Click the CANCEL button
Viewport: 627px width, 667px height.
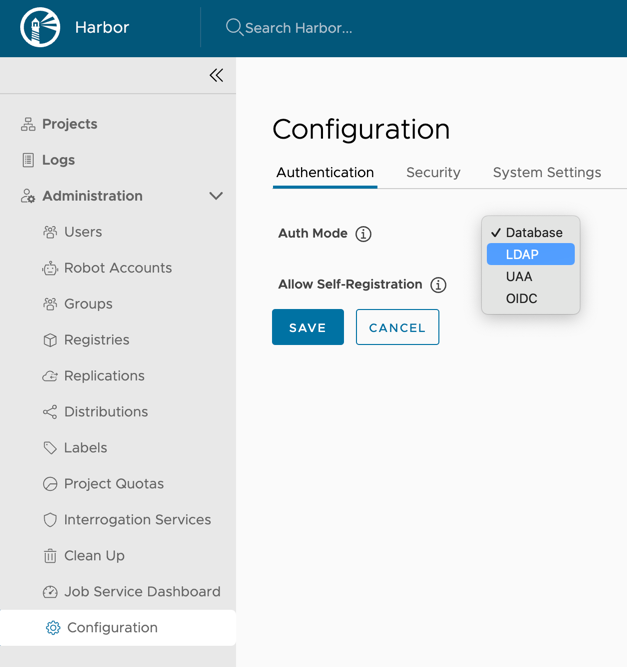tap(397, 328)
